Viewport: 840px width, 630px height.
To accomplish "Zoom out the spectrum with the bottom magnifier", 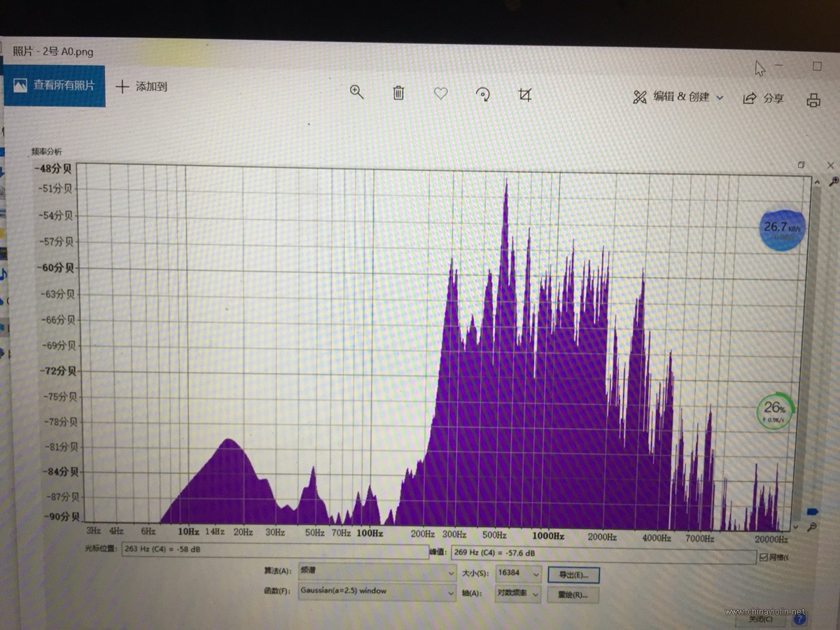I will pos(812,526).
